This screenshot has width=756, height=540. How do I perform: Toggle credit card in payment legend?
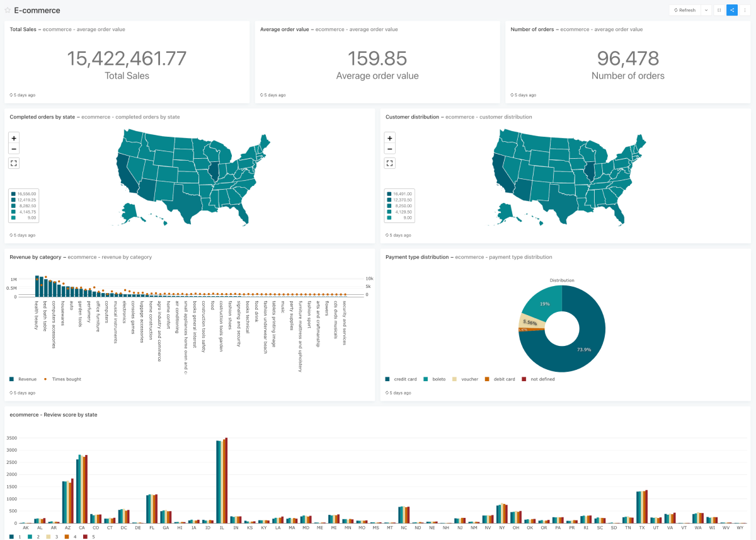pos(401,379)
